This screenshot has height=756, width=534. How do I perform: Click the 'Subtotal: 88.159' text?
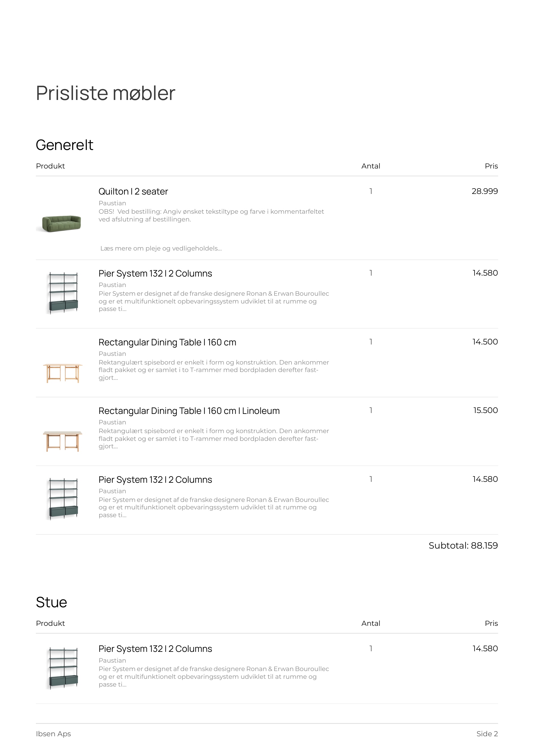[463, 546]
